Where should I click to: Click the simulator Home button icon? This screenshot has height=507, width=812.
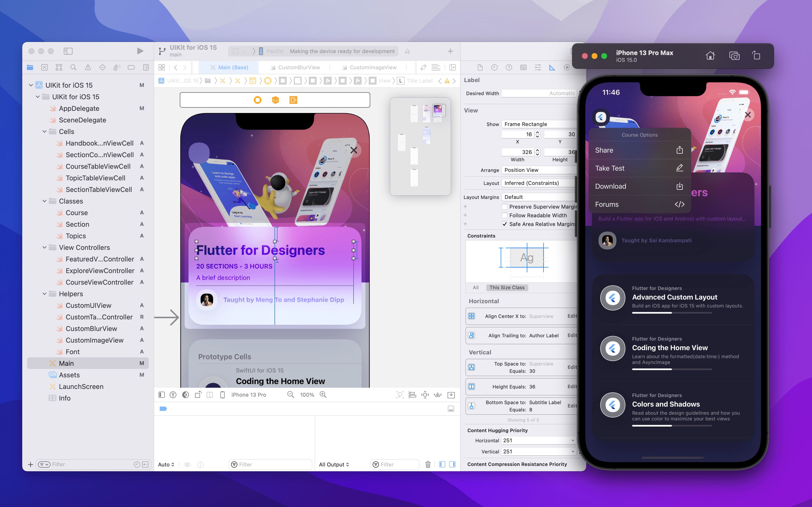click(710, 56)
